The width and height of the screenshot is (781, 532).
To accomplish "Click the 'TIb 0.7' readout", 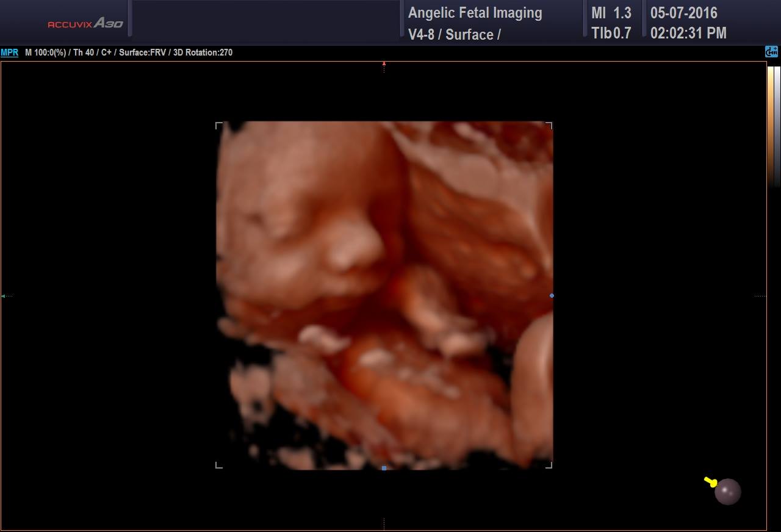I will pos(611,33).
